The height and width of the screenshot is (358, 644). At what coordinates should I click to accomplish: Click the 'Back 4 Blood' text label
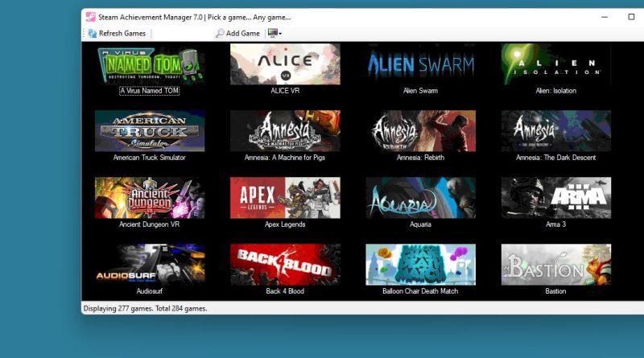click(x=285, y=291)
